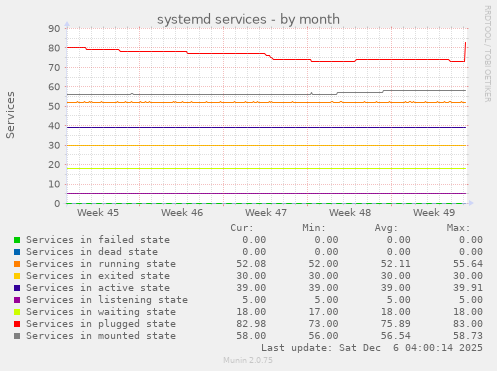This screenshot has height=371, width=497.
Task: Click the '0' y-axis label
Action: point(57,204)
